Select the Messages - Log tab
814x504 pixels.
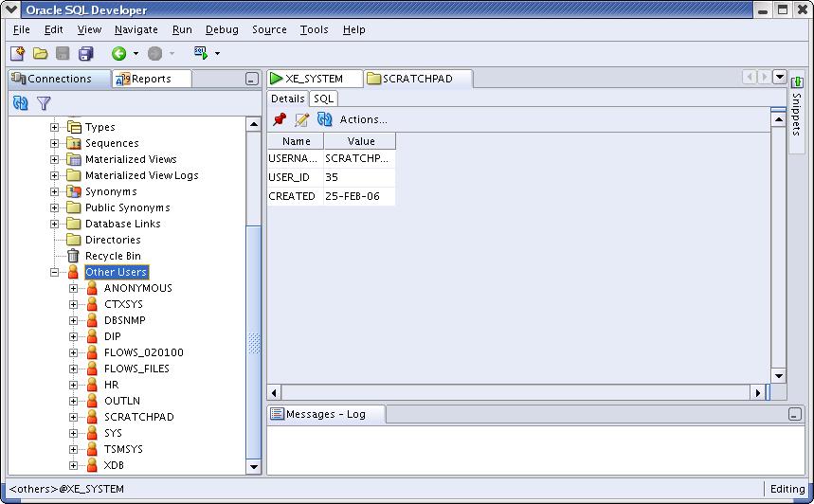[326, 414]
